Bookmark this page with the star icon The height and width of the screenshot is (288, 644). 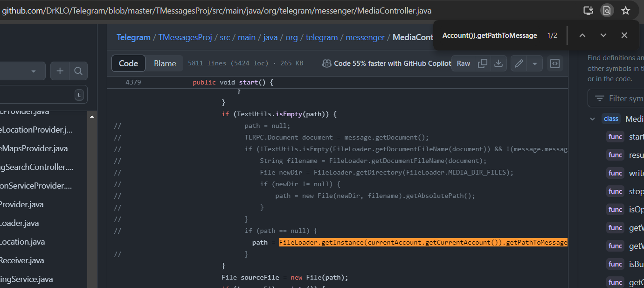(626, 10)
